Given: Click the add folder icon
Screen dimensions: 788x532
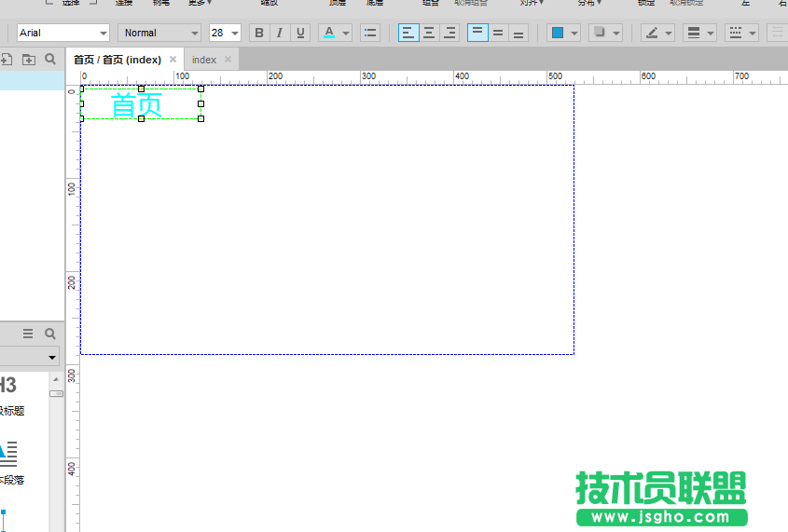Looking at the screenshot, I should click(29, 60).
